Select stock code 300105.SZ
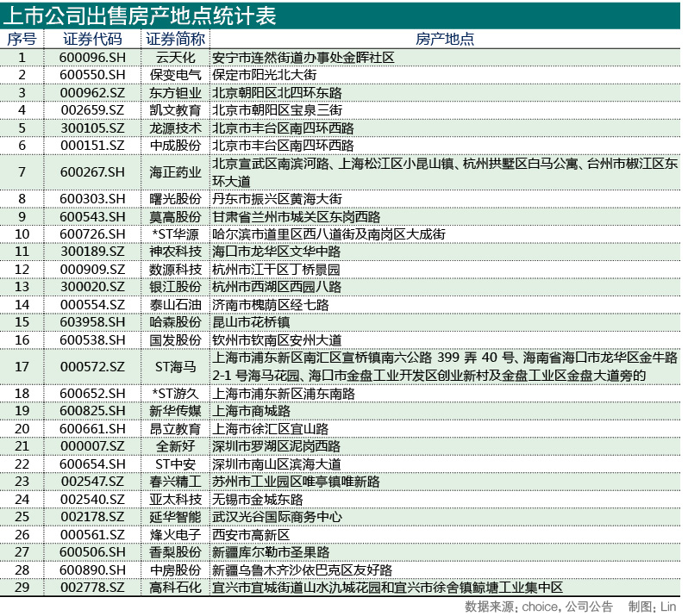The width and height of the screenshot is (688, 616). pyautogui.click(x=92, y=128)
